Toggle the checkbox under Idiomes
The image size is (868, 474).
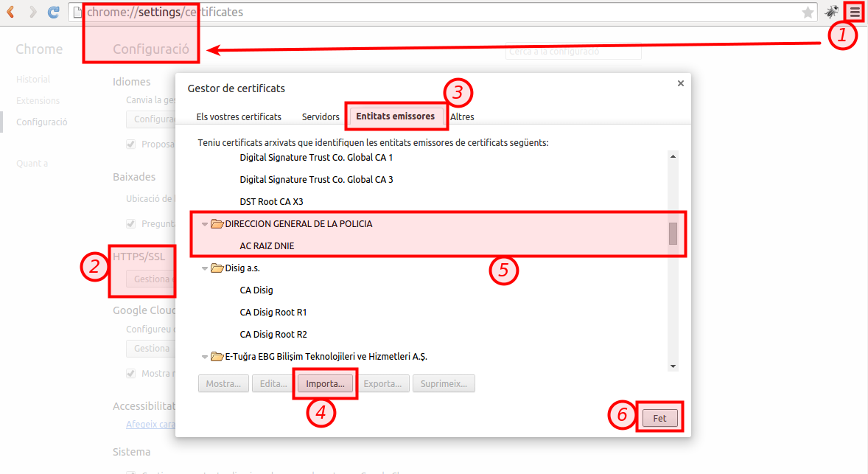click(x=131, y=144)
